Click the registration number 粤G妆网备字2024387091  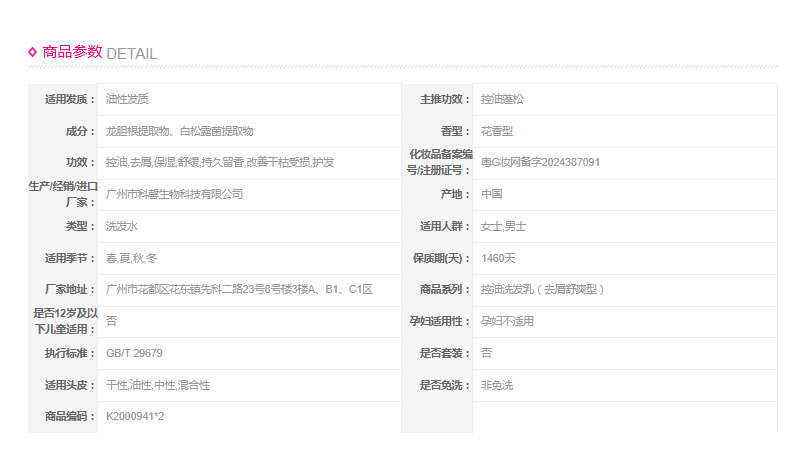540,162
